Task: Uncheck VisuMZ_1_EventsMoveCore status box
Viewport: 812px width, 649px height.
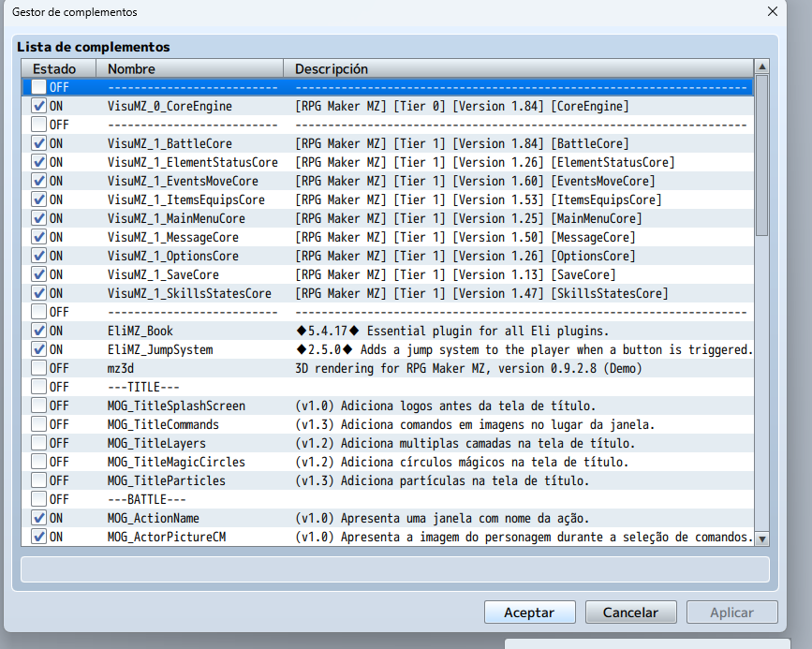Action: pyautogui.click(x=38, y=181)
